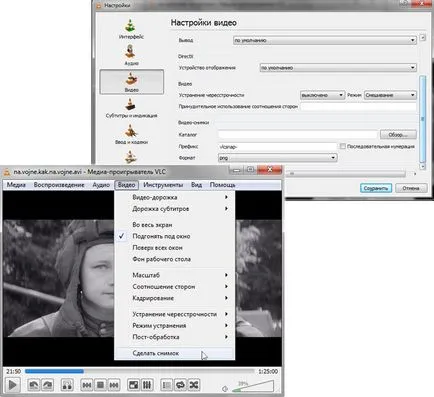Open the Аудио menu in VLC

coord(101,185)
